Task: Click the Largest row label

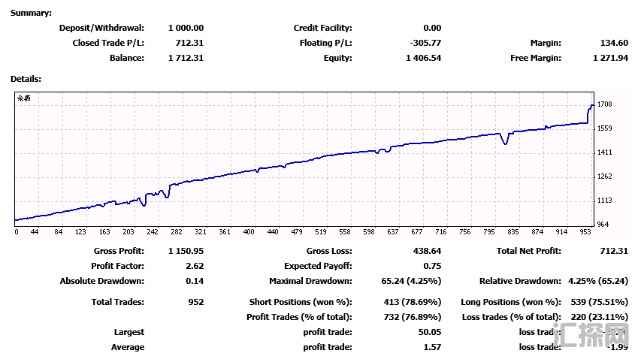Action: tap(129, 332)
